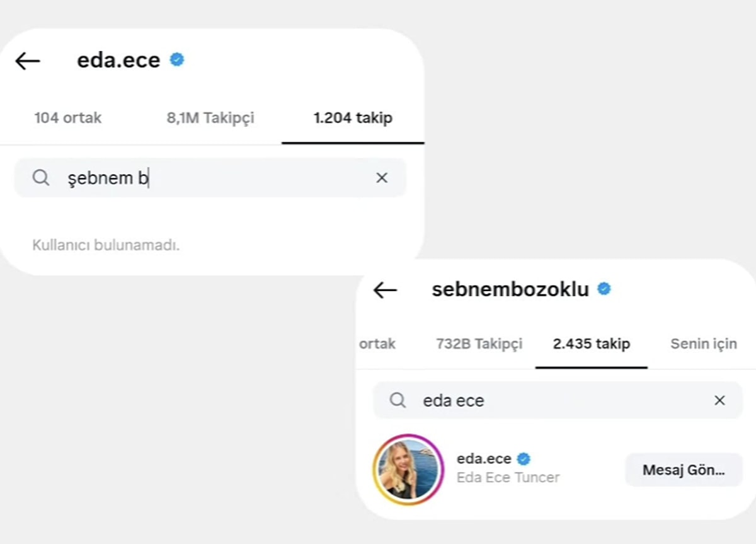
Task: Click the verified badge next to eda.ece
Action: click(x=177, y=59)
